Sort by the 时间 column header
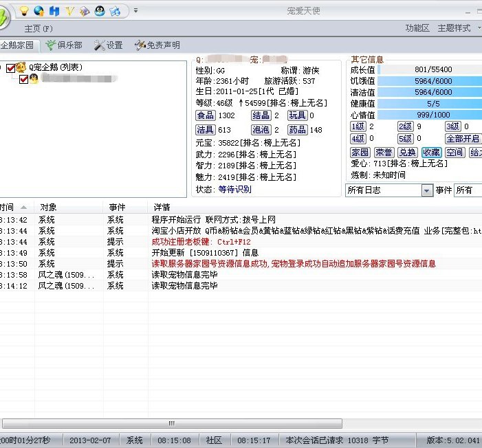The width and height of the screenshot is (482, 448). (17, 208)
